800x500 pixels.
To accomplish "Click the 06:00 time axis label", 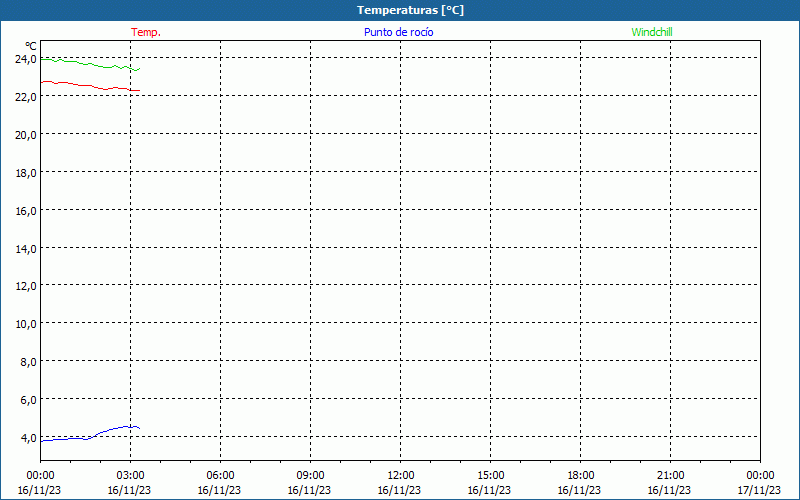I will tap(220, 476).
